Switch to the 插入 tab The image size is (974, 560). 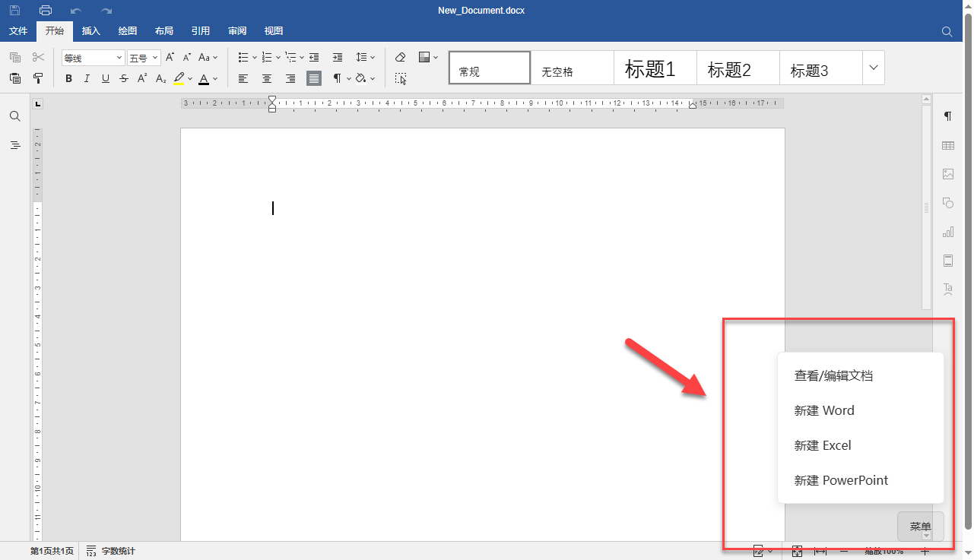coord(91,31)
